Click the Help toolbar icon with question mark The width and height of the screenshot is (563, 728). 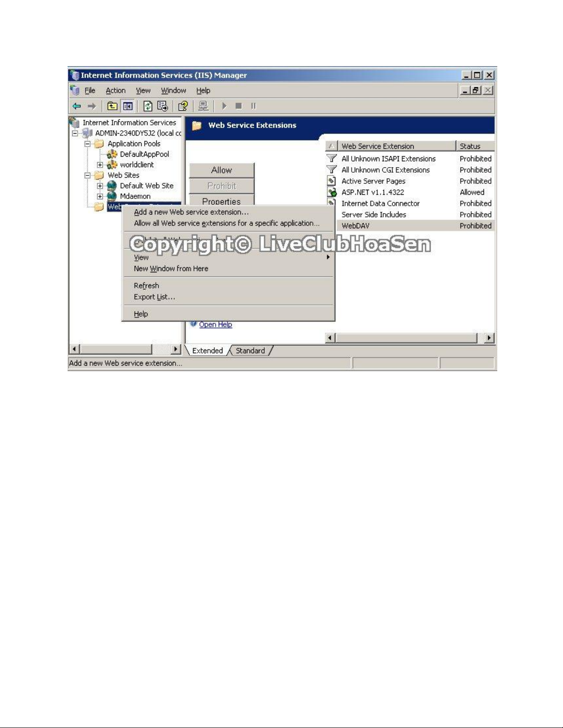point(183,106)
